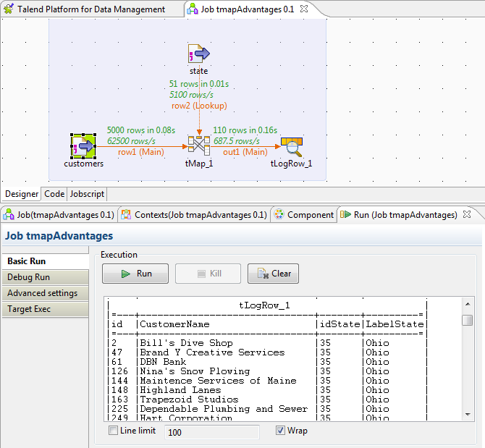Switch to the Jobscript tab
Image resolution: width=485 pixels, height=448 pixels.
coord(87,194)
